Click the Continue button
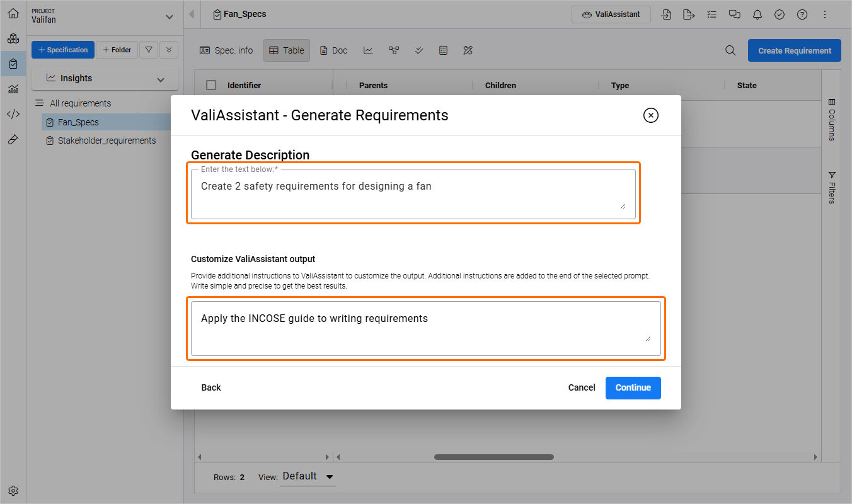Image resolution: width=852 pixels, height=504 pixels. pyautogui.click(x=633, y=387)
